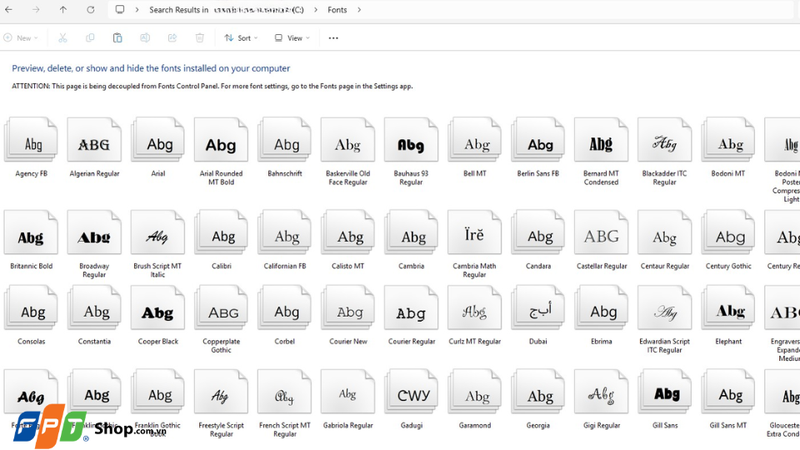Select the Britannic Bold font
This screenshot has height=450, width=800.
click(31, 240)
